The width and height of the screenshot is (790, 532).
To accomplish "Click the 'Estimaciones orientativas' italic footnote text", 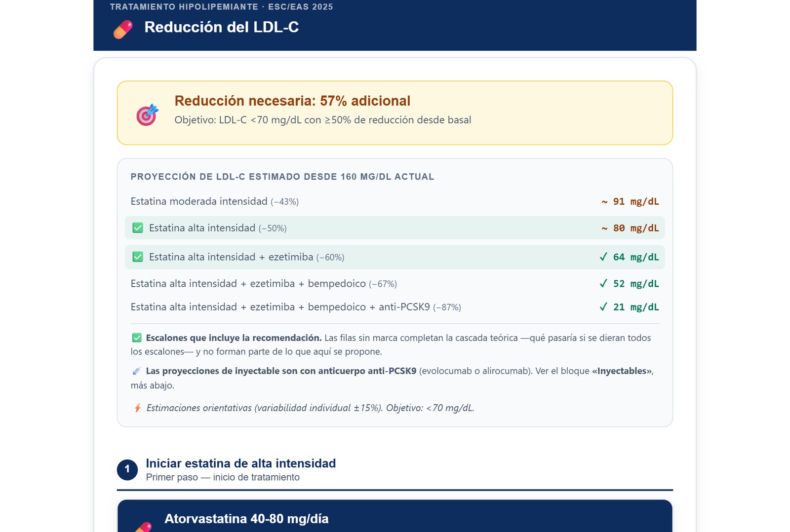I will (310, 408).
